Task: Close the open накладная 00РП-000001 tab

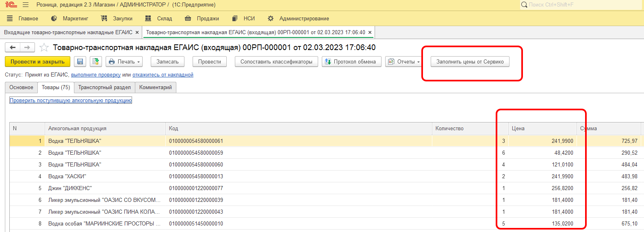Action: pos(370,33)
